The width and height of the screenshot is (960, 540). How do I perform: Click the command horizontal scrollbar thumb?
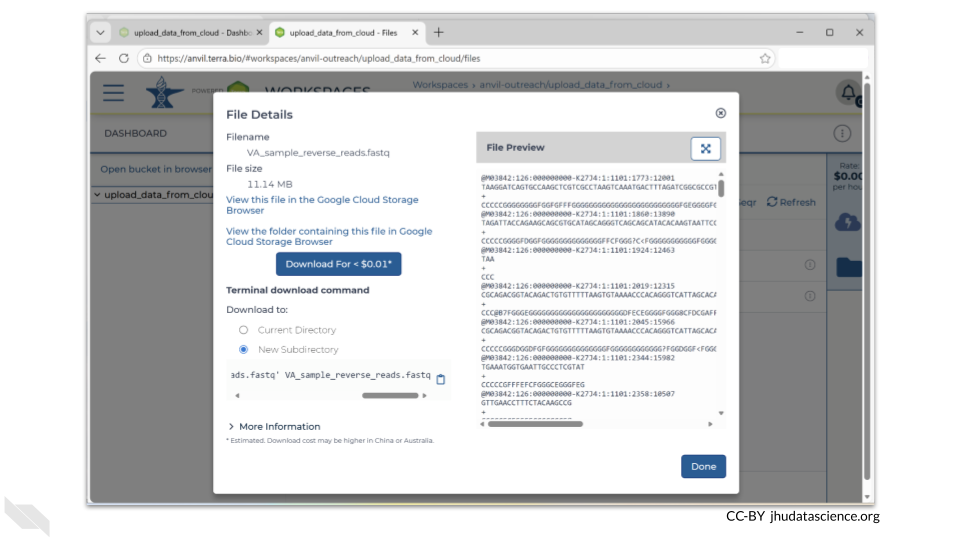click(390, 396)
